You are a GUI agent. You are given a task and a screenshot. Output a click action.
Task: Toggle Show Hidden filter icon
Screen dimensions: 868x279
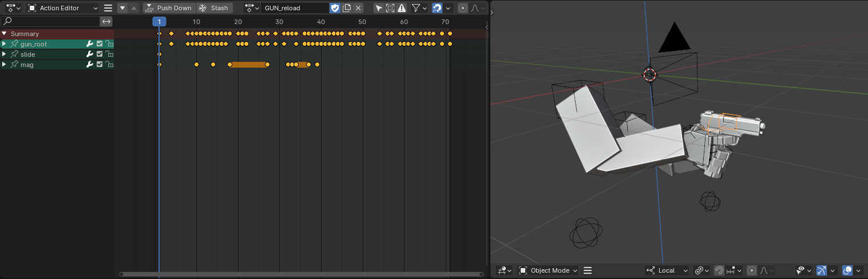390,8
